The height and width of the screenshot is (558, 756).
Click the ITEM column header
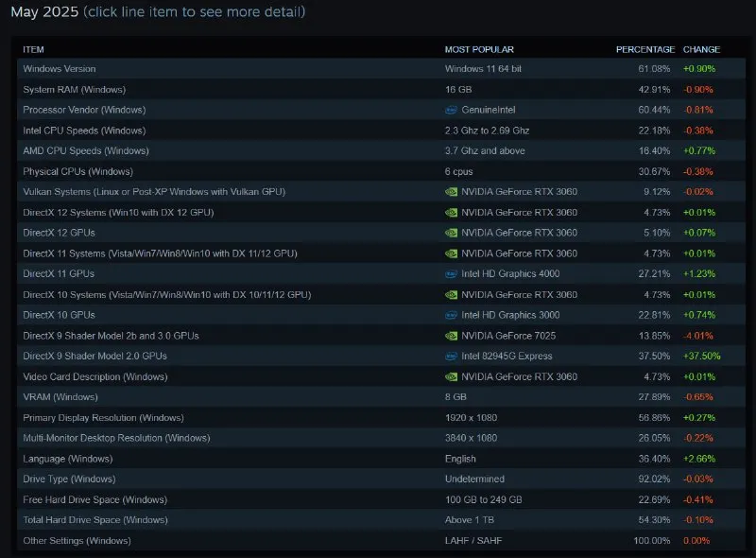click(x=33, y=50)
